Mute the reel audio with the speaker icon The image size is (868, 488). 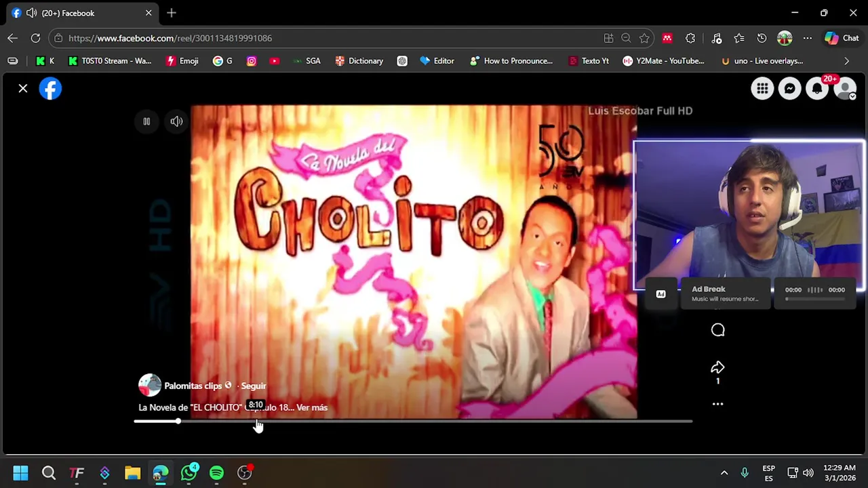(x=176, y=121)
